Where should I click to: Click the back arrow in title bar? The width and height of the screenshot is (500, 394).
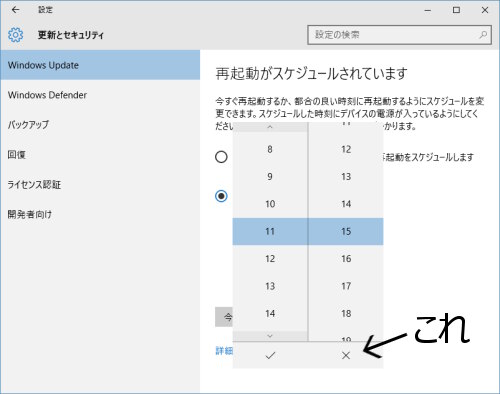pyautogui.click(x=15, y=10)
